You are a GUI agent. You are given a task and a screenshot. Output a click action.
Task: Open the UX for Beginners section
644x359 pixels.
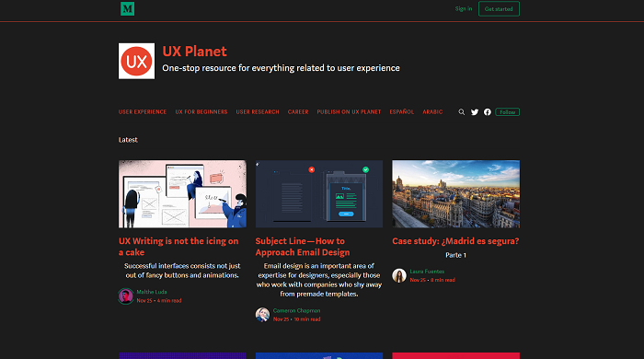click(x=201, y=111)
